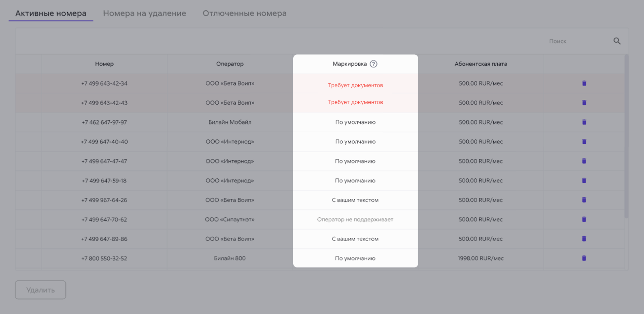Click trash icon for +7 499 647-47-47
The image size is (644, 314).
584,161
